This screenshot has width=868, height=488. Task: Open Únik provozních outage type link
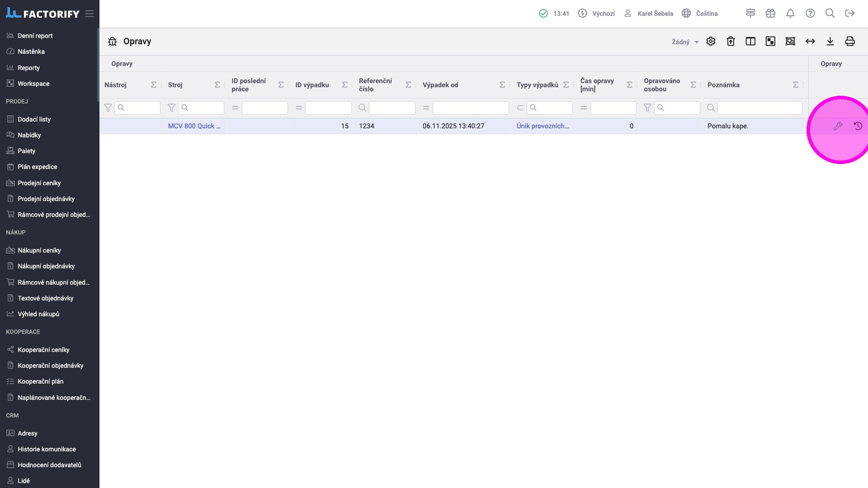click(x=542, y=126)
